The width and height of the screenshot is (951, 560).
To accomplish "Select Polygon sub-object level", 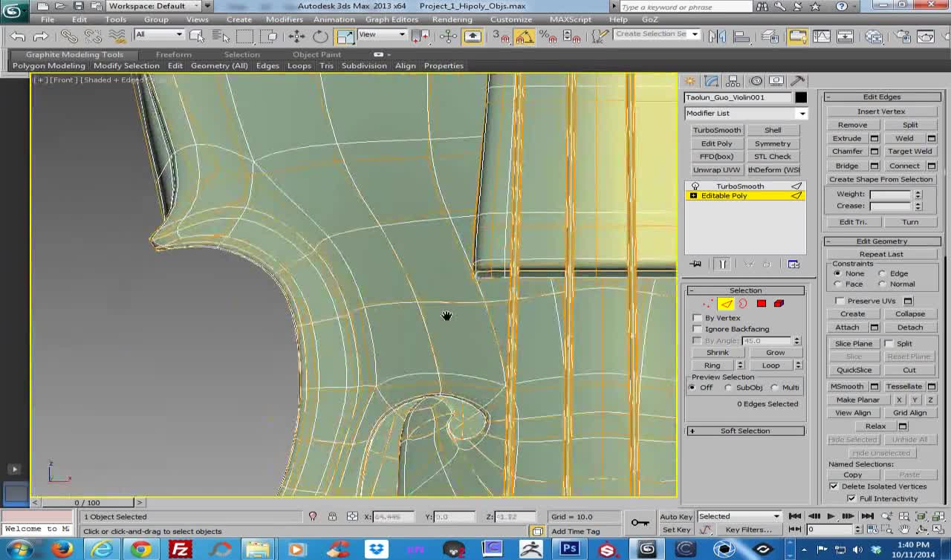I will [x=762, y=303].
